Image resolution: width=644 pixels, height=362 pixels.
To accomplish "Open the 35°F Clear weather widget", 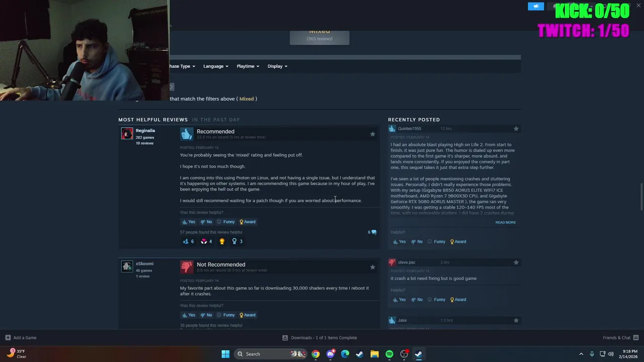I will [16, 354].
